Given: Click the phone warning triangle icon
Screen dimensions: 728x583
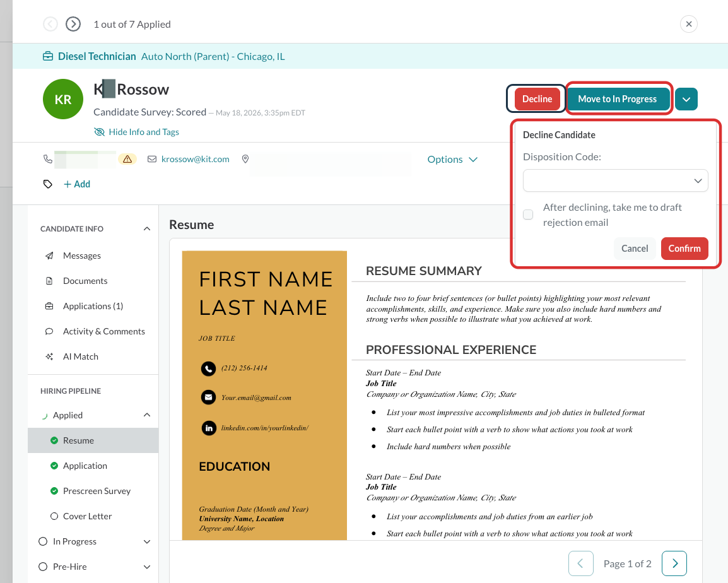Looking at the screenshot, I should coord(127,159).
